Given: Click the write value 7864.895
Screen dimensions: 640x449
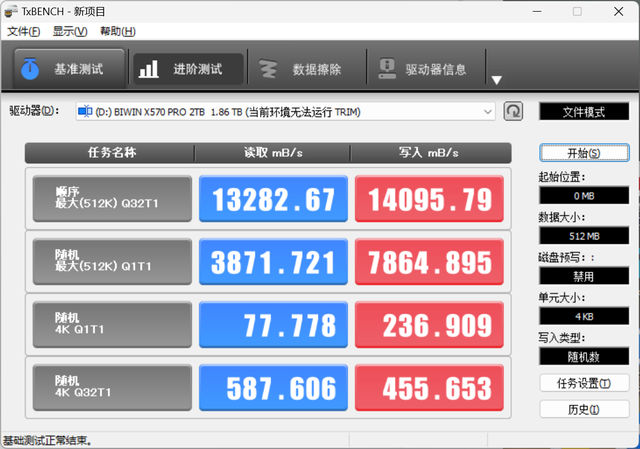Looking at the screenshot, I should (x=429, y=262).
